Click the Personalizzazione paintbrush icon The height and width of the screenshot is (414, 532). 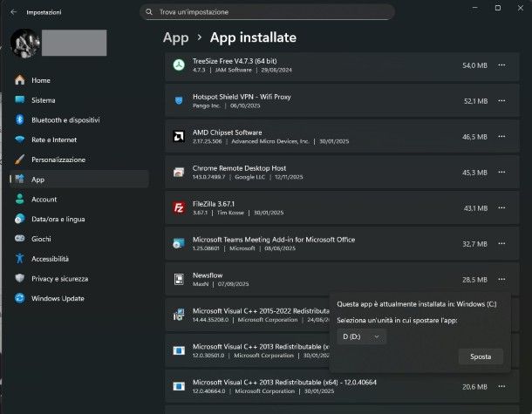coord(20,159)
